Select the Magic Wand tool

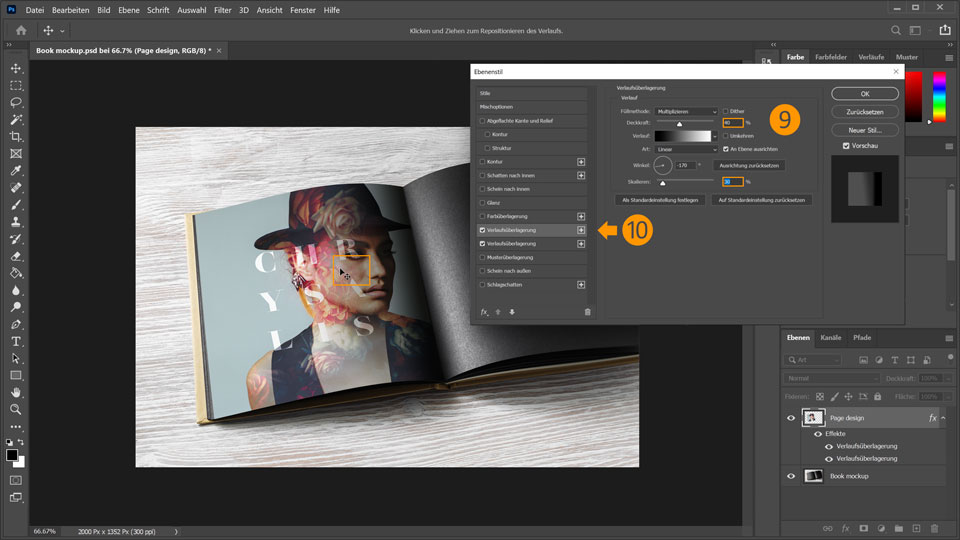click(16, 119)
